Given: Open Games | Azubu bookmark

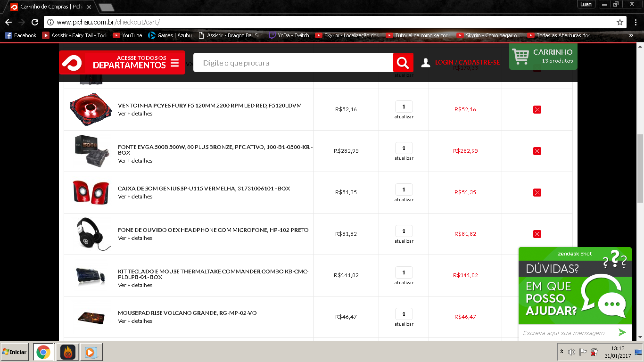Looking at the screenshot, I should coord(170,35).
